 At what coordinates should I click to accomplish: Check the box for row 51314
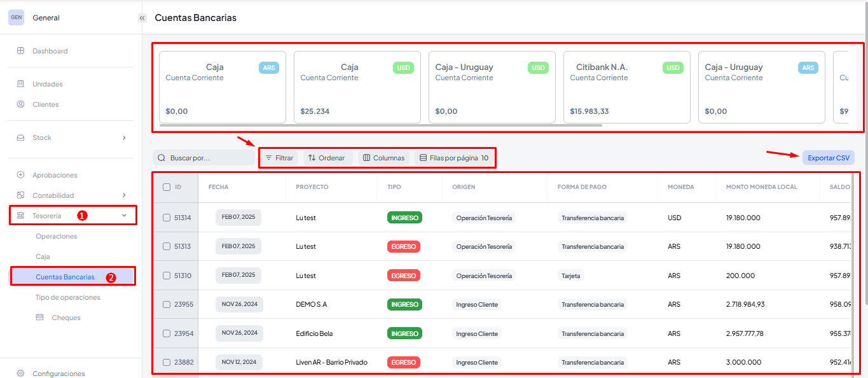(167, 218)
